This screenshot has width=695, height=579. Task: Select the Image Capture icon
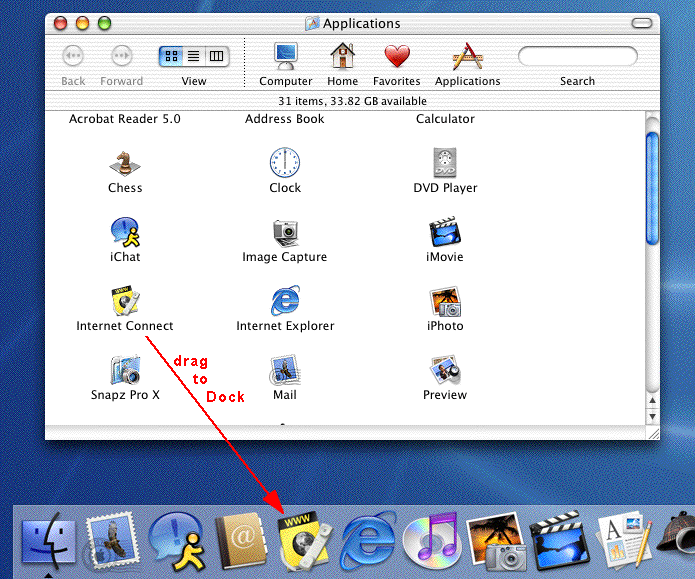(x=285, y=233)
